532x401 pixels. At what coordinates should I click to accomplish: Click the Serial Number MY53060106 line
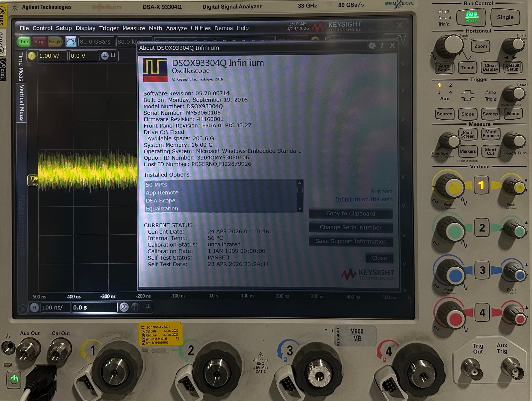tap(182, 113)
